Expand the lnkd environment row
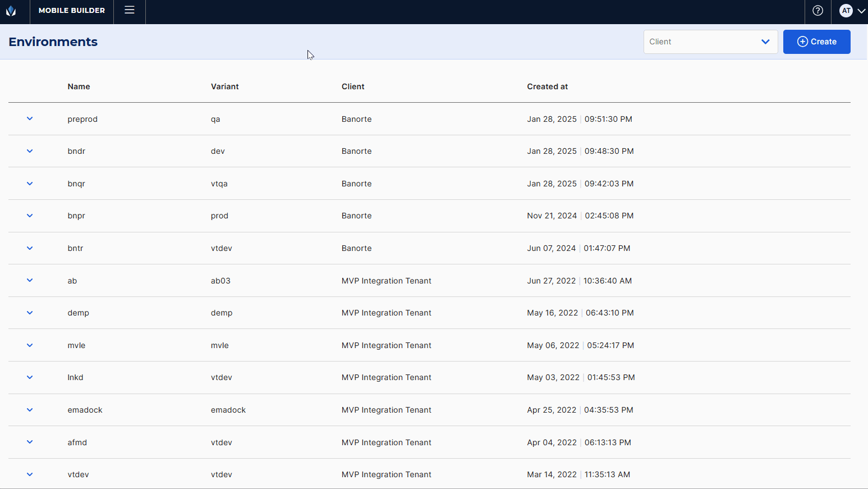Viewport: 868px width, 489px height. pyautogui.click(x=30, y=377)
